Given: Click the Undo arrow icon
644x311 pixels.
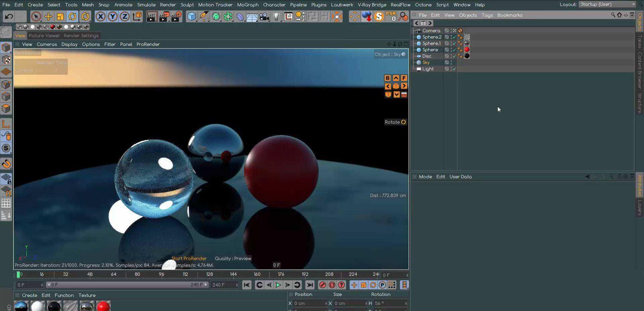Looking at the screenshot, I should pyautogui.click(x=9, y=16).
